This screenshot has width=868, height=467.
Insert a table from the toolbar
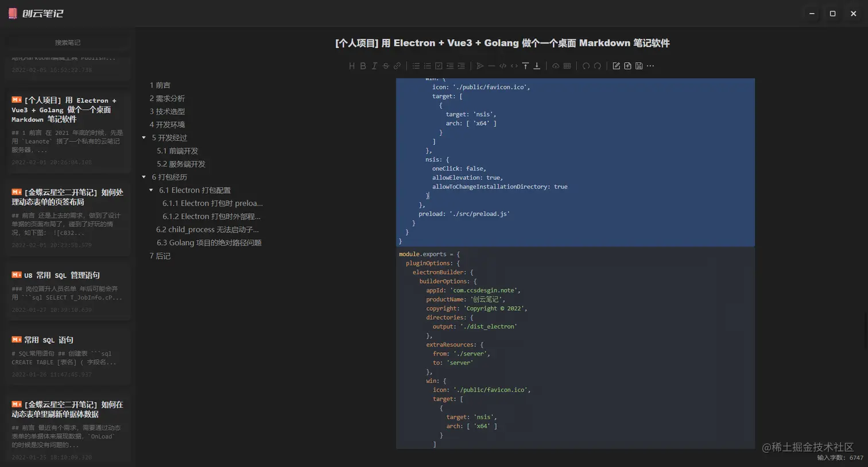[x=567, y=66]
